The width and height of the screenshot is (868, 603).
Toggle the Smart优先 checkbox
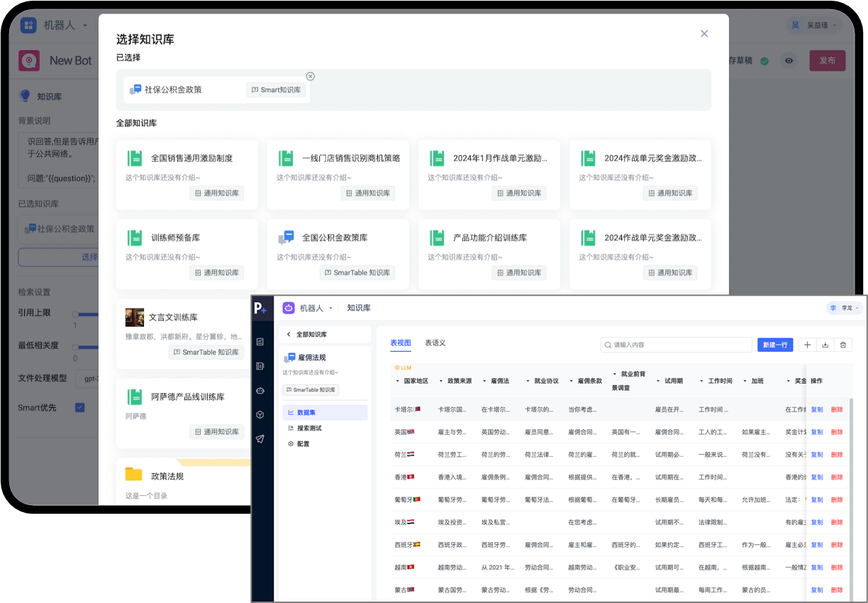click(80, 407)
